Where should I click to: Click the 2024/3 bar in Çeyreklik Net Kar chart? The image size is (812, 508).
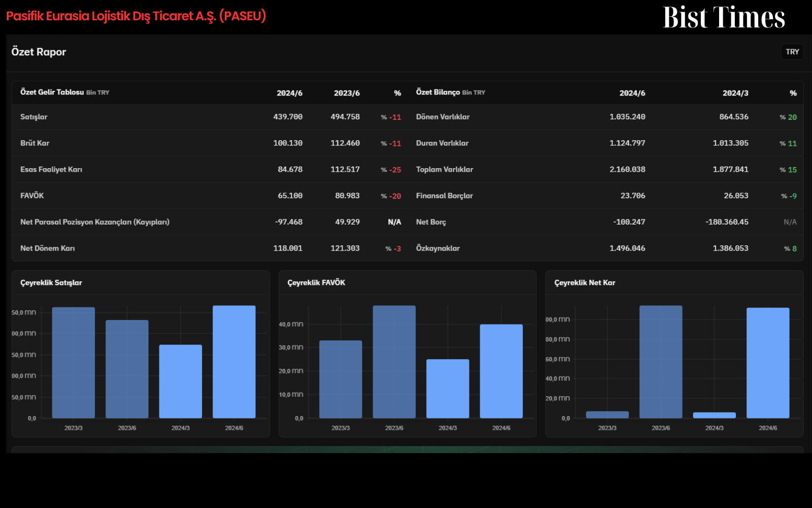click(715, 416)
